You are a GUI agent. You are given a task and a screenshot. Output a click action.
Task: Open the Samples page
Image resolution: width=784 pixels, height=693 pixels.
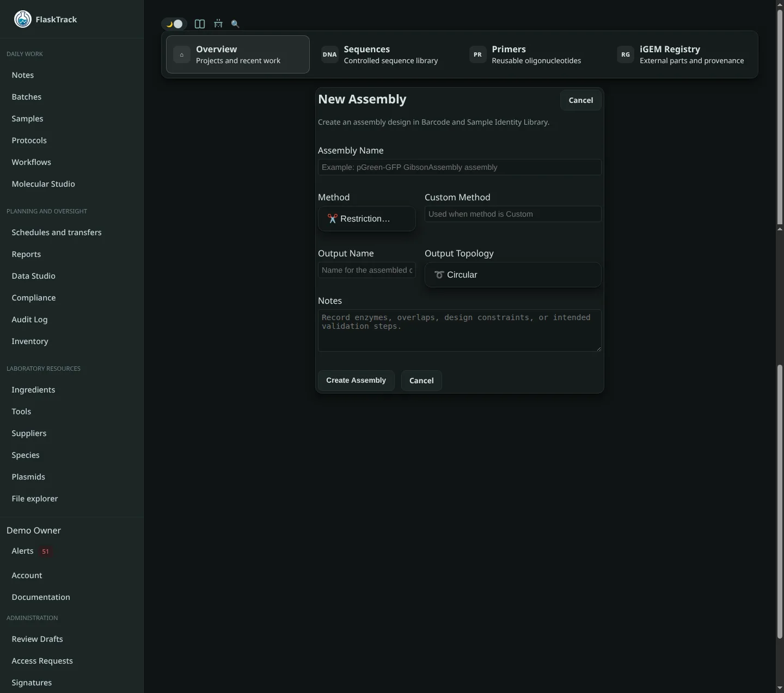click(x=27, y=119)
